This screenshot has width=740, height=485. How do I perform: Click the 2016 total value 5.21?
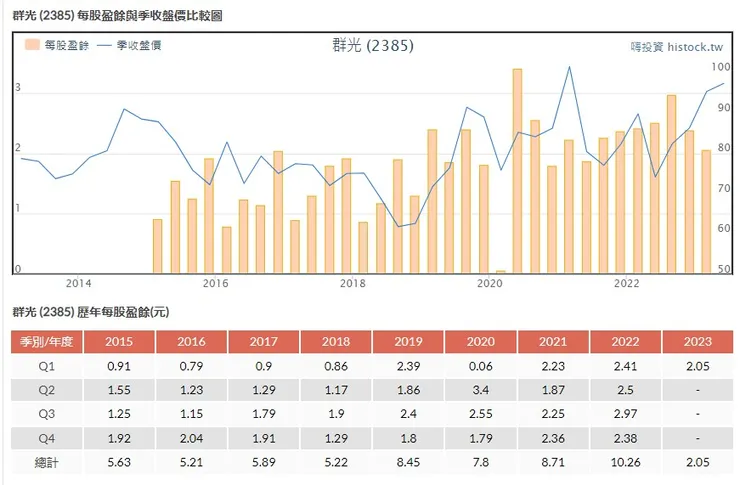tap(191, 462)
